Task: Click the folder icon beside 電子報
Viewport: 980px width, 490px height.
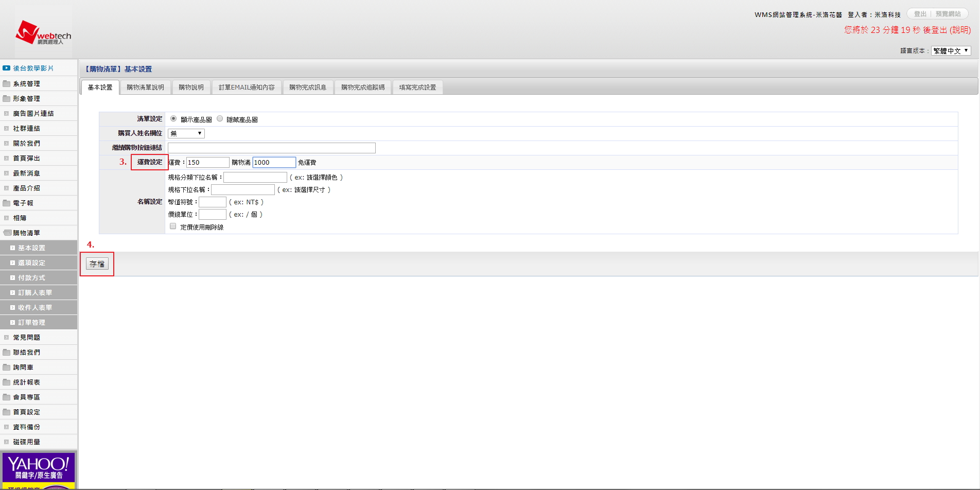Action: click(x=7, y=203)
